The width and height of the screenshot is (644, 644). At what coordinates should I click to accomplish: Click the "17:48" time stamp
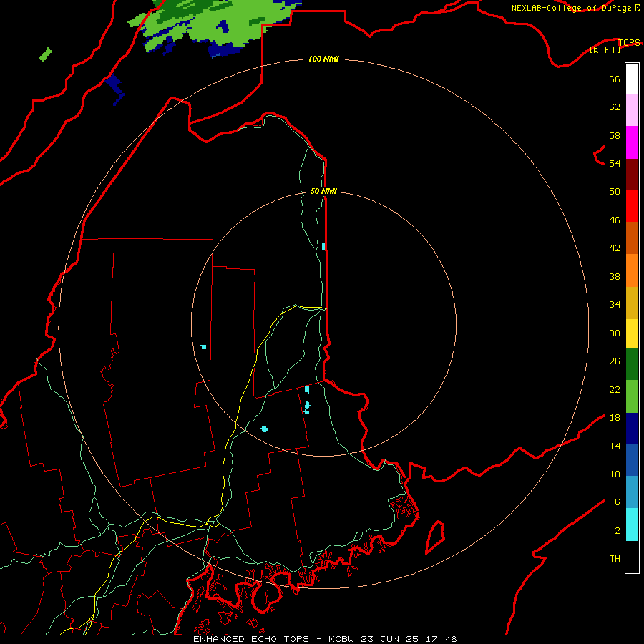coord(441,639)
